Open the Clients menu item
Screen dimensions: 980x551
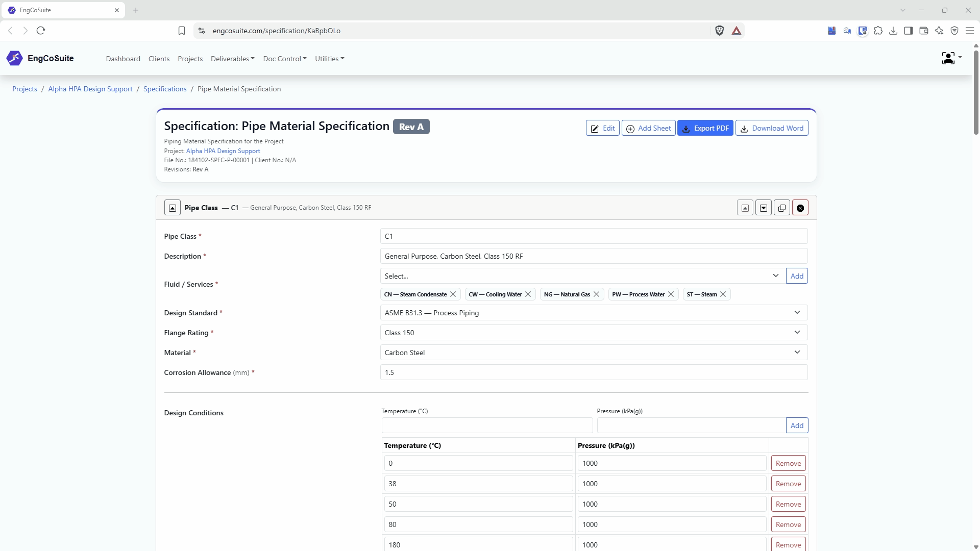(159, 59)
